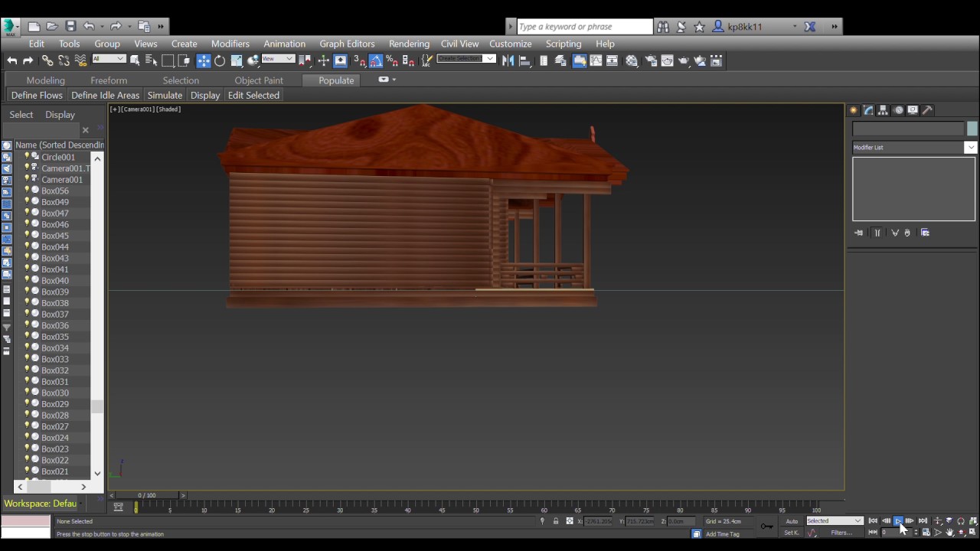Open the Material Editor icon
Image resolution: width=980 pixels, height=551 pixels.
pyautogui.click(x=632, y=60)
